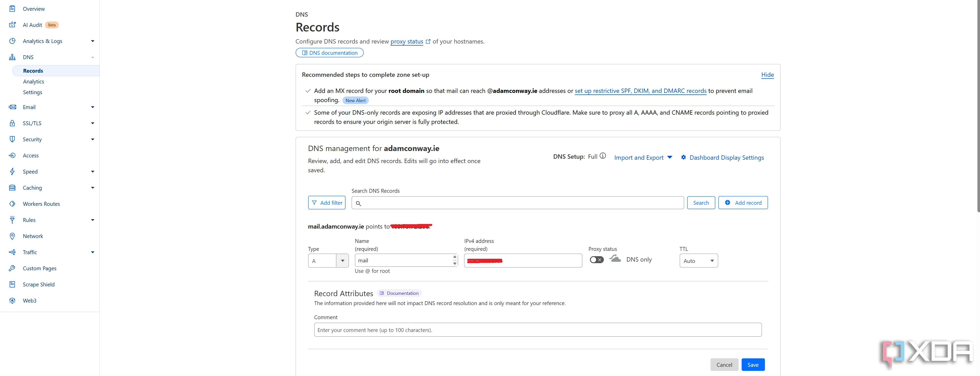Click the Caching drive icon

tap(12, 188)
